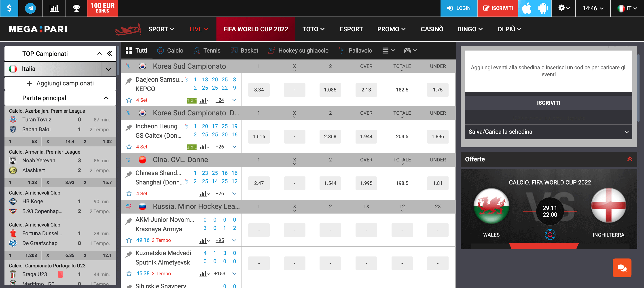
Task: Click the Megapari logo
Action: [x=38, y=29]
